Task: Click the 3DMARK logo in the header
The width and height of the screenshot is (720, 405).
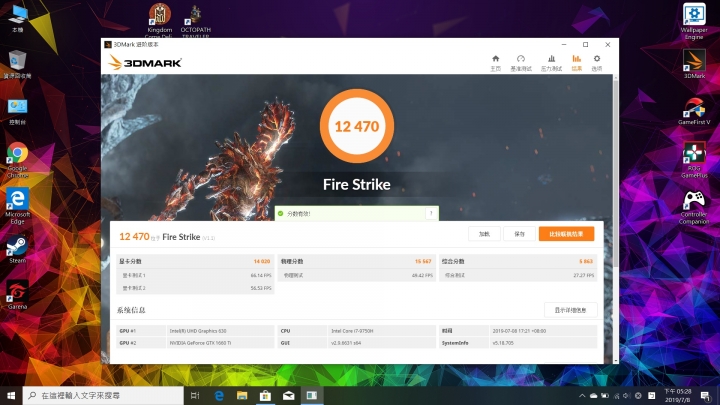Action: (x=145, y=62)
